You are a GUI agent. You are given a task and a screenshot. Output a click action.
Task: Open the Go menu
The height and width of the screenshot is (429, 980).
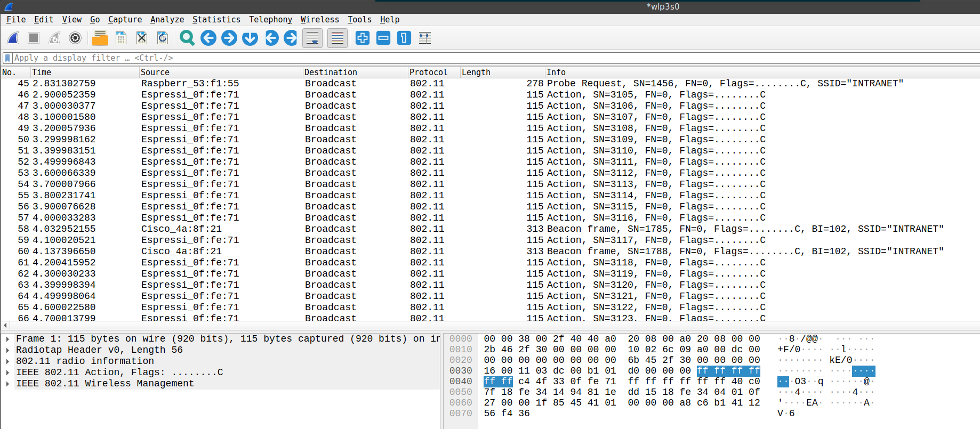click(x=95, y=19)
